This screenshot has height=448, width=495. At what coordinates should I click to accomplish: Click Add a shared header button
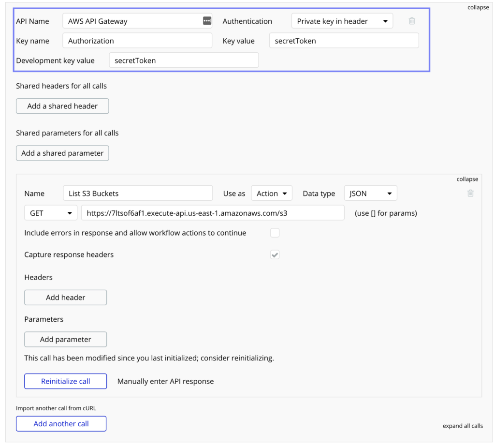(x=62, y=106)
